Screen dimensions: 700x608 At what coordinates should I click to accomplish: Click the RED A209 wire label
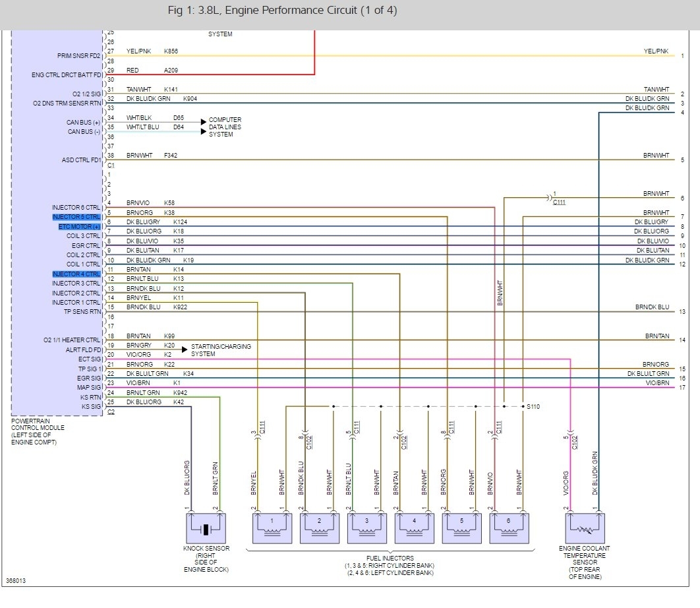pyautogui.click(x=152, y=70)
